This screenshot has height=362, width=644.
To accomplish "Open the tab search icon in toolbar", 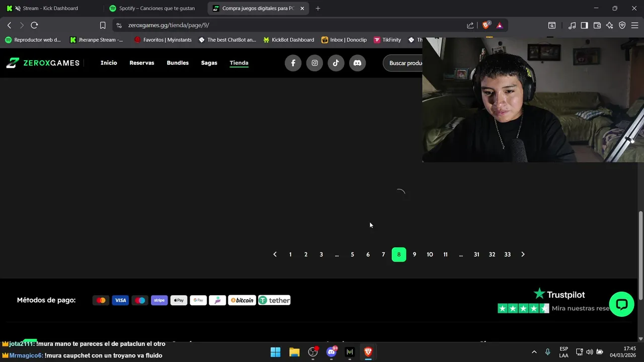I will click(x=552, y=25).
